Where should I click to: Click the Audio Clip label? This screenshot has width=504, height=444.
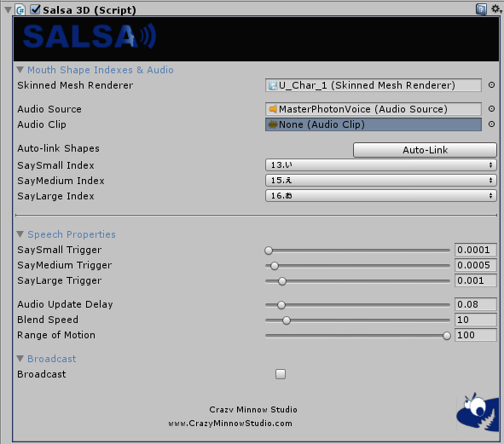pyautogui.click(x=42, y=124)
